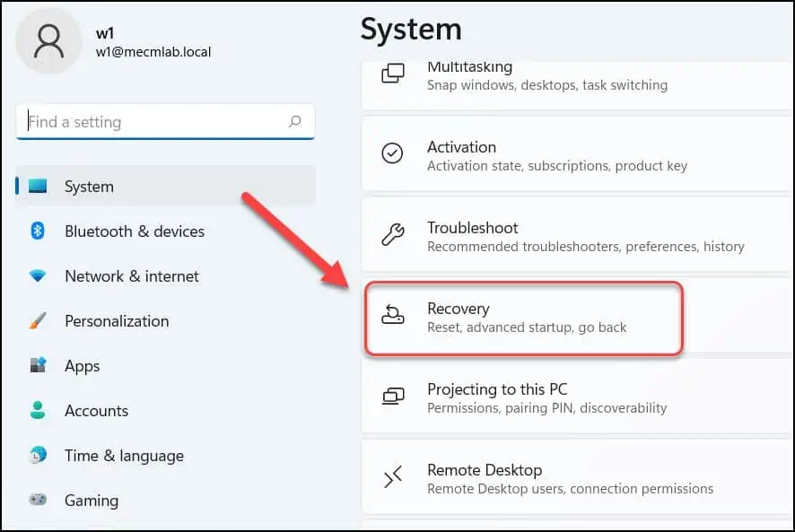
Task: Open the Multitasking settings card
Action: [578, 85]
